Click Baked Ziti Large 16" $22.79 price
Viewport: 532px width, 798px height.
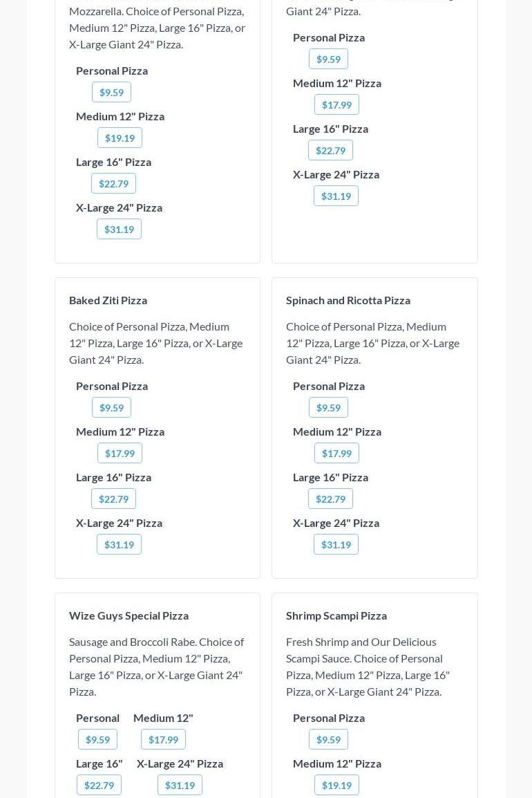pyautogui.click(x=113, y=499)
